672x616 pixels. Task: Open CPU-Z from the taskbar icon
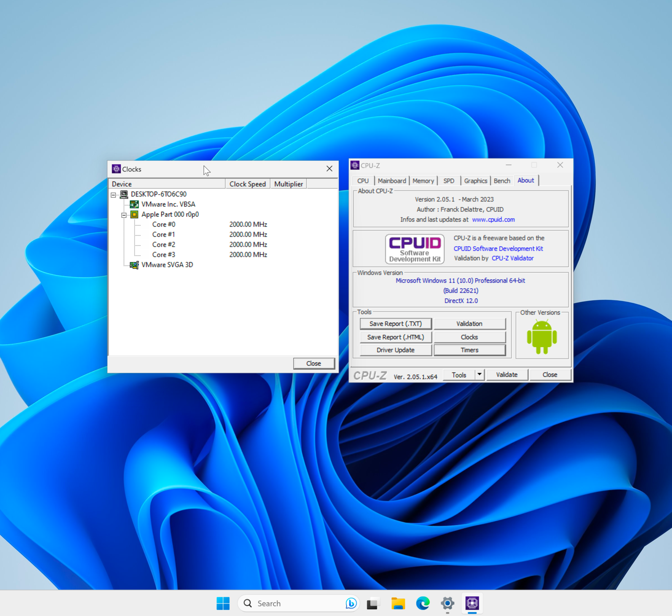pos(472,603)
